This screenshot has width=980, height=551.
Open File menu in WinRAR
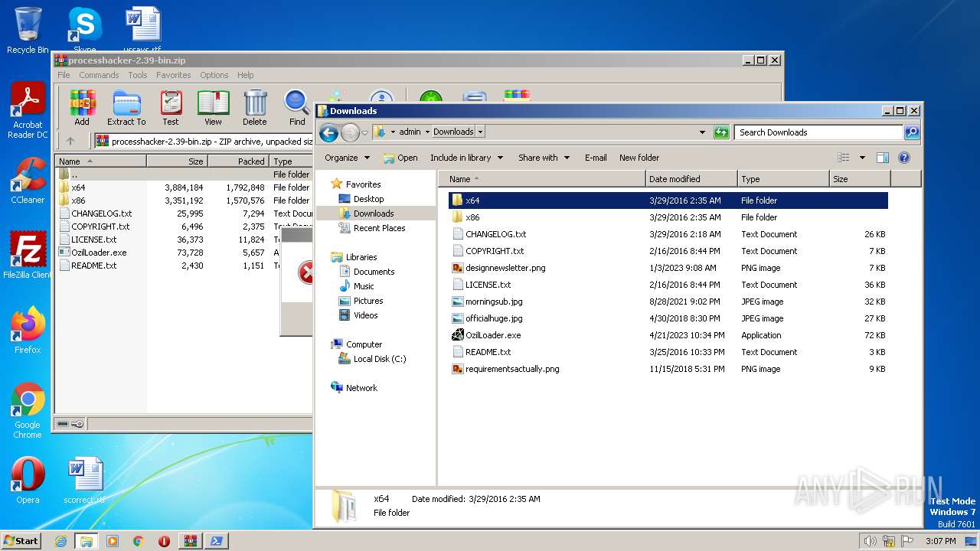click(64, 75)
